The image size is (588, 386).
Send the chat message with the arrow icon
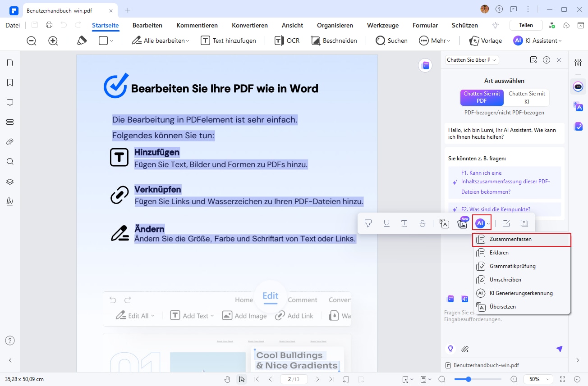point(559,349)
